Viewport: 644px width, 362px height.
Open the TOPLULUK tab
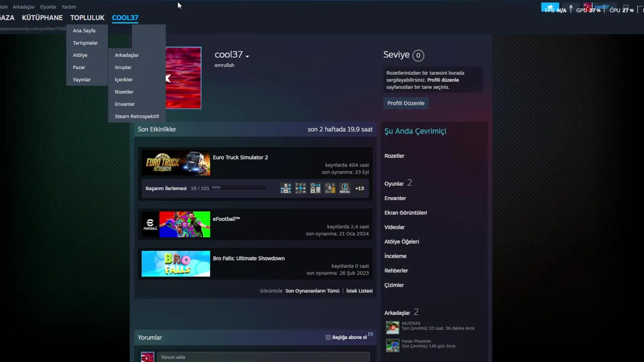88,18
